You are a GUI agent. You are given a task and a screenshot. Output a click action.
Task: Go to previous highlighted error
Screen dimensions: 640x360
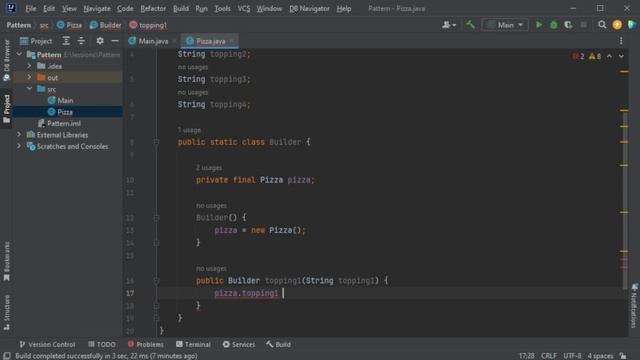tap(609, 56)
